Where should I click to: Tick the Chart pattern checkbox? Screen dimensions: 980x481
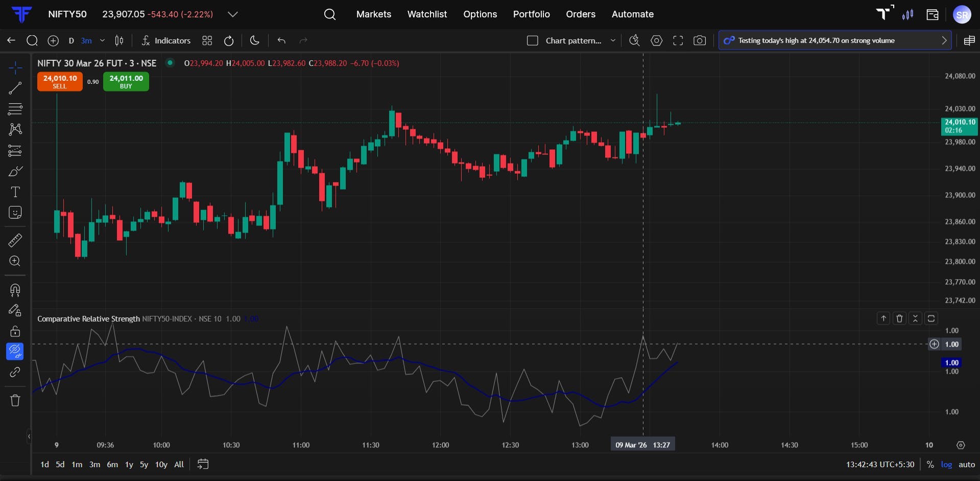532,40
